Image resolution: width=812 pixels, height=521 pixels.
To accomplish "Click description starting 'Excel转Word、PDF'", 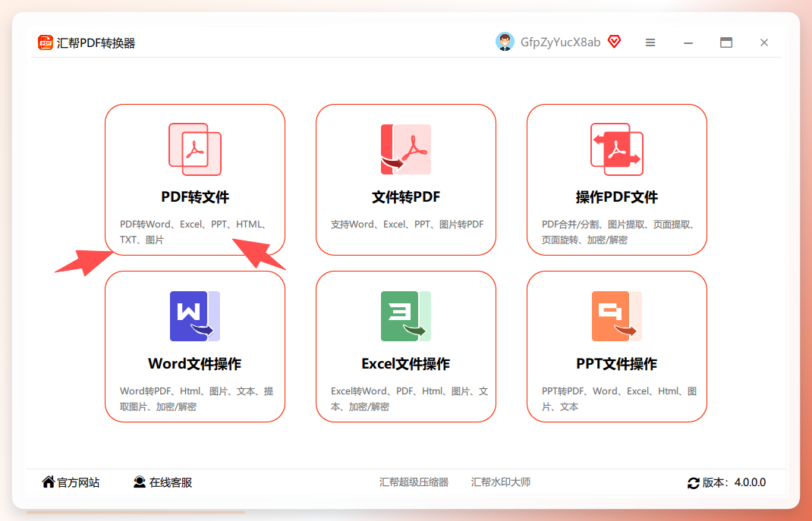I will 409,399.
